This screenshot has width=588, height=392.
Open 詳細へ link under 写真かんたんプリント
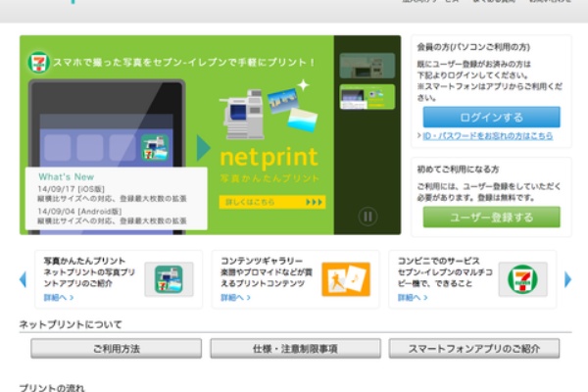point(57,297)
